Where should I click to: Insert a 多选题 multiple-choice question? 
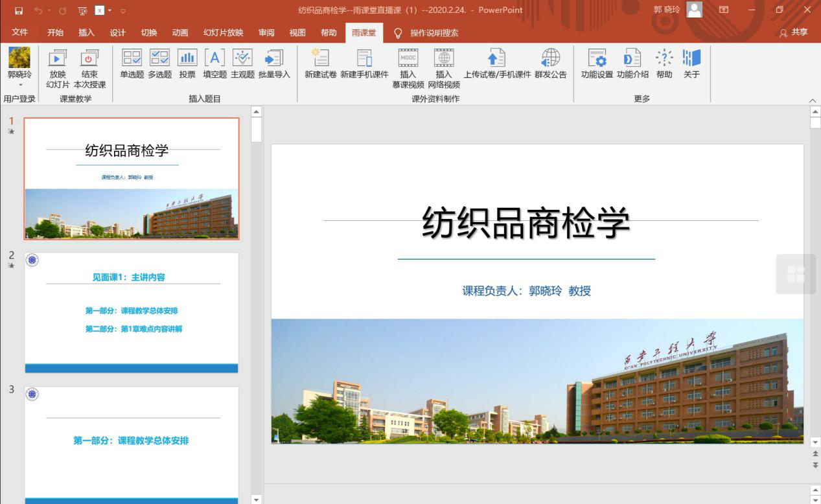point(159,59)
